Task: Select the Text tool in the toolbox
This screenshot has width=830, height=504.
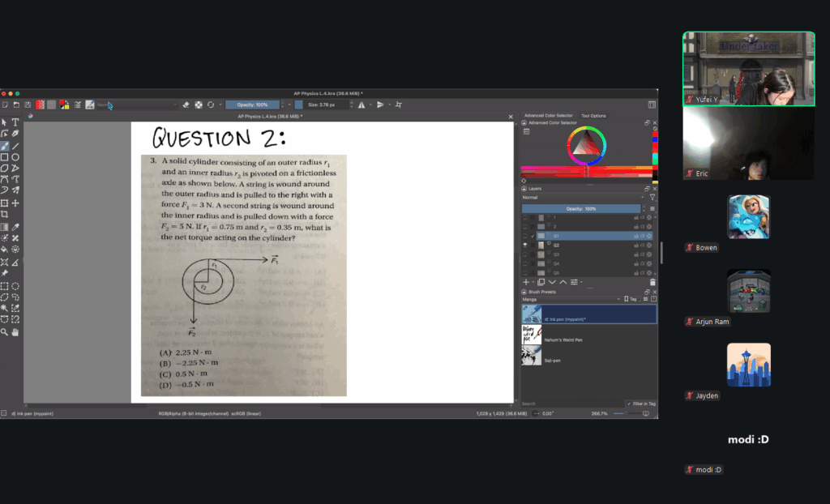Action: (x=15, y=122)
